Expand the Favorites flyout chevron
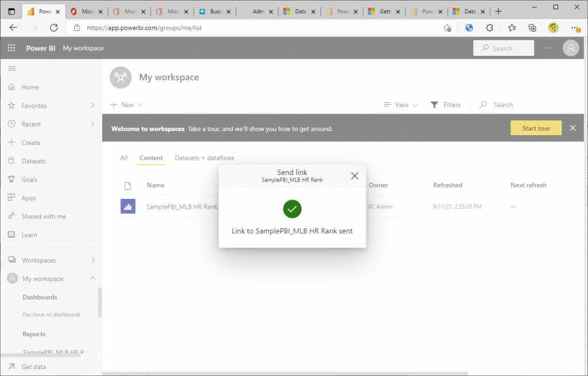 pyautogui.click(x=92, y=105)
